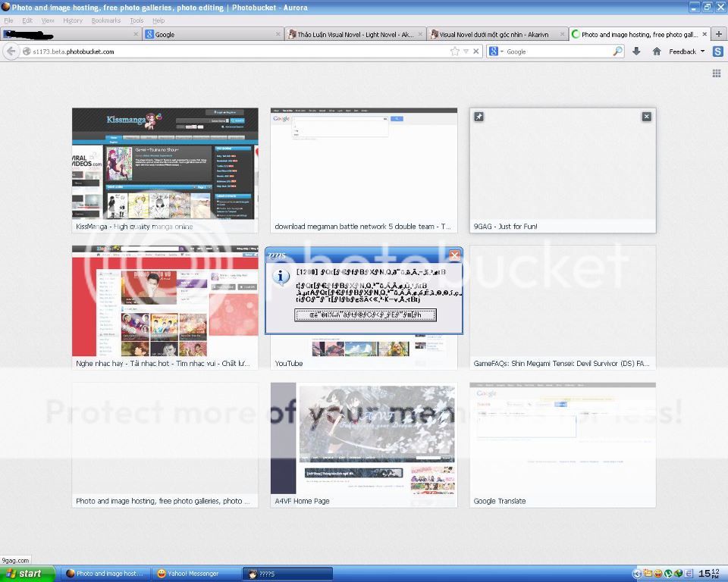Viewport: 728px width, 582px height.
Task: Pin the 9GAG tile with pushpin icon
Action: 479,117
